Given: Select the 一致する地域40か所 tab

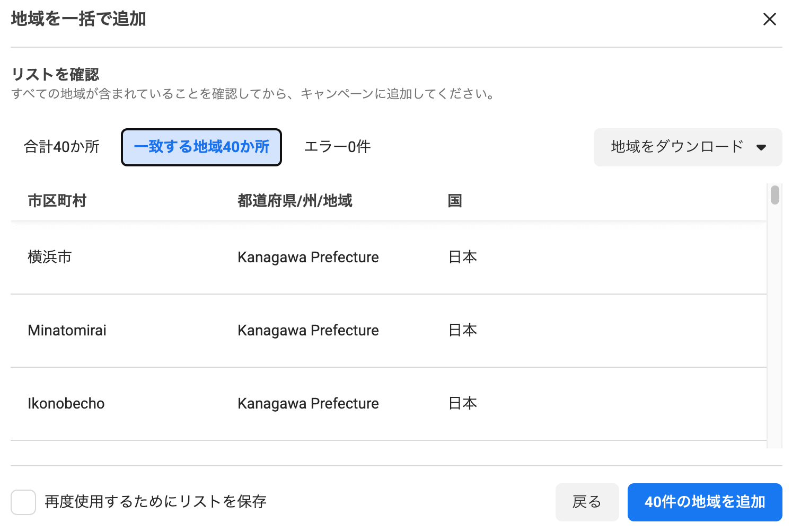Looking at the screenshot, I should point(201,147).
